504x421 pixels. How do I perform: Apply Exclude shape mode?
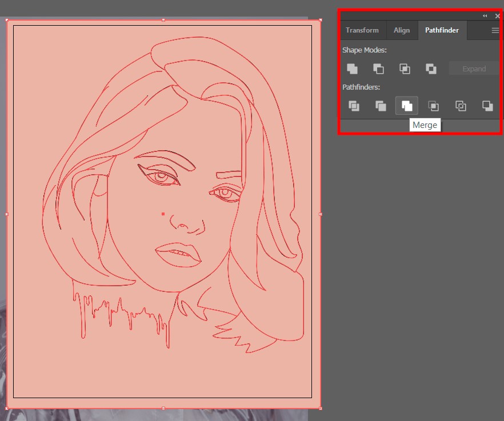point(431,69)
